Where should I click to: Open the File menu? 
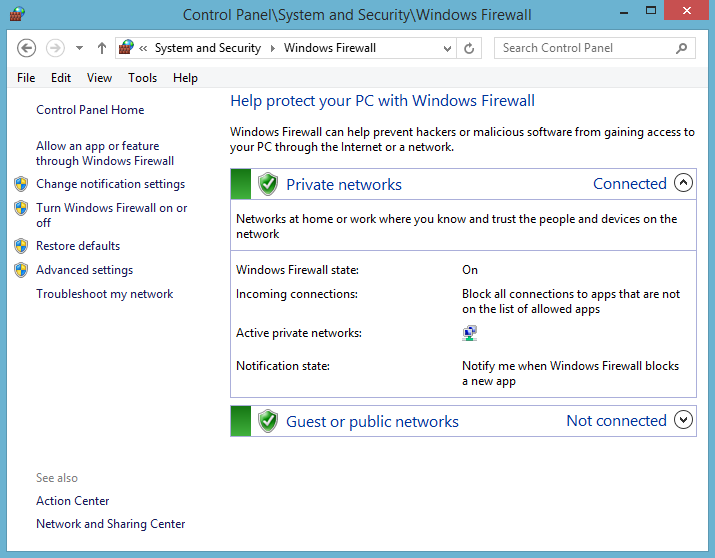click(x=26, y=78)
